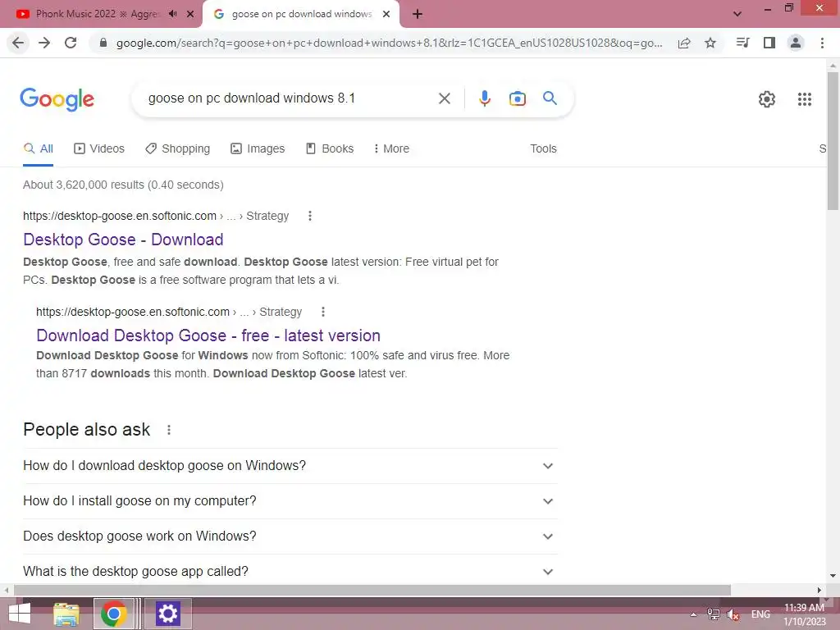View site information via the padlock icon
This screenshot has width=840, height=630.
click(103, 43)
